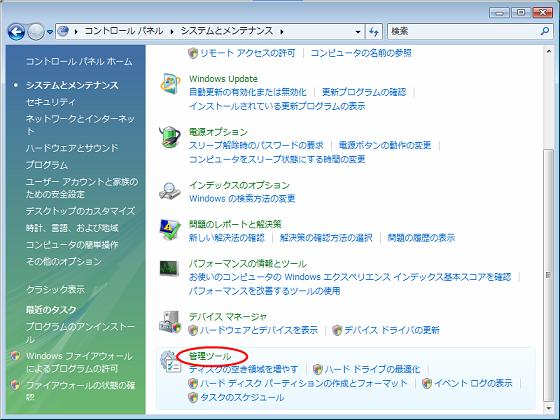Screen dimensions: 560x420
Task: Switch to クラシック表示 view
Action: click(55, 289)
